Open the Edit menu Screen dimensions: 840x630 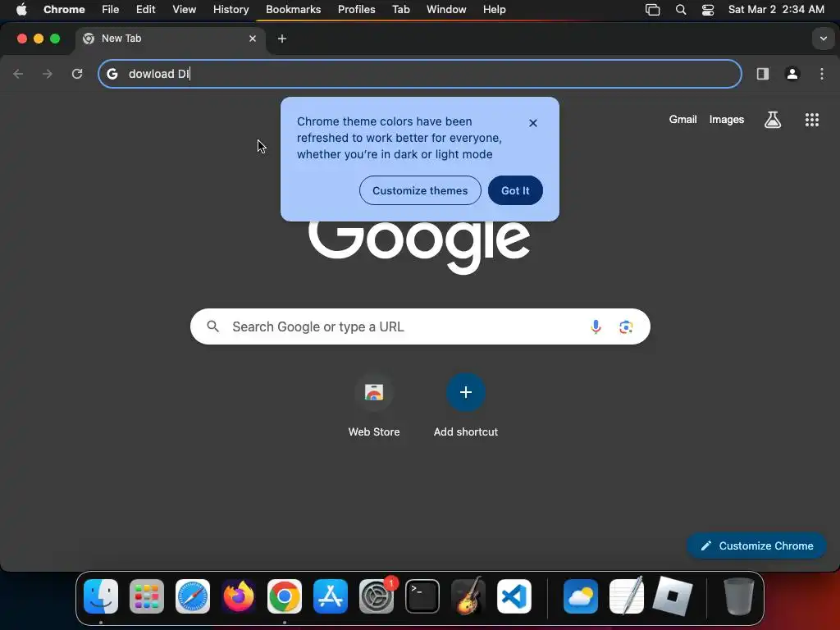click(145, 10)
